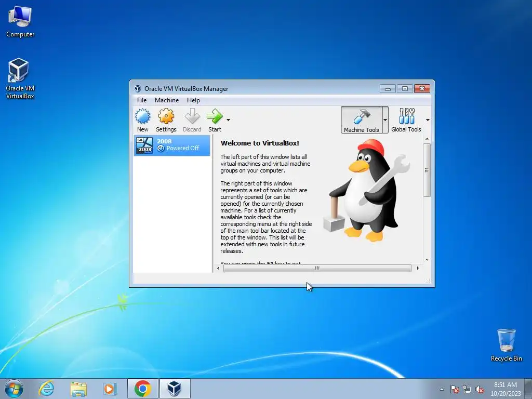Select the Oracle VM VirtualBox desktop shortcut
This screenshot has width=532, height=399.
pyautogui.click(x=20, y=78)
